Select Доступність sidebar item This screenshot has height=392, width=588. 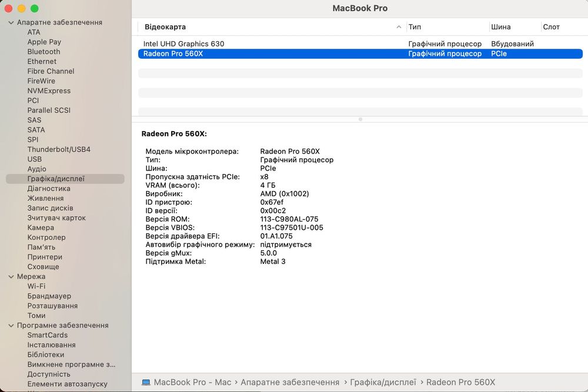coord(49,374)
